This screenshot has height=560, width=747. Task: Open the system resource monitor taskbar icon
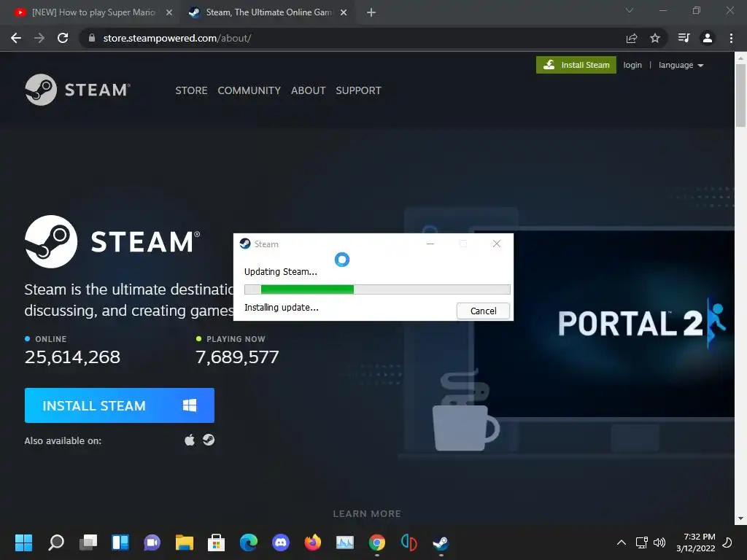pos(345,542)
